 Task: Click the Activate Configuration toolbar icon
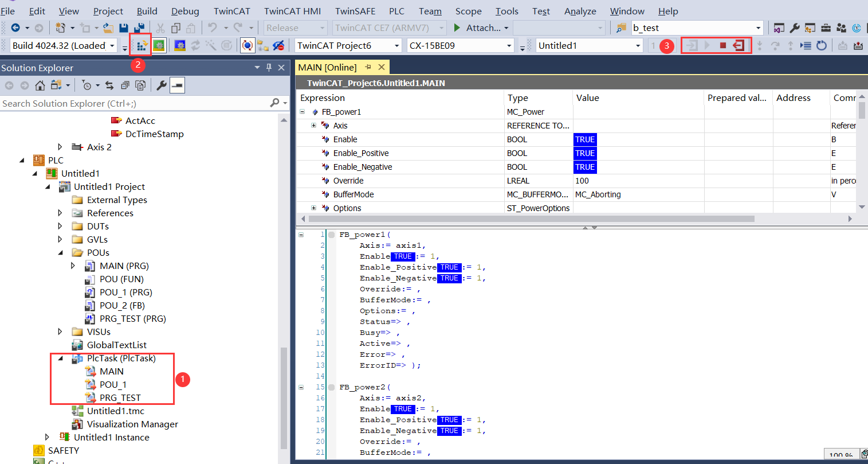(x=142, y=45)
